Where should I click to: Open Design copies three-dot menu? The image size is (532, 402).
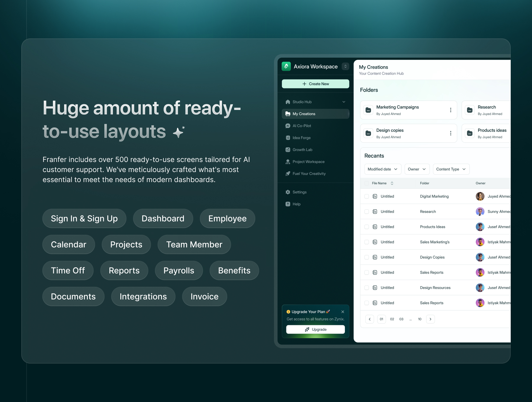450,133
